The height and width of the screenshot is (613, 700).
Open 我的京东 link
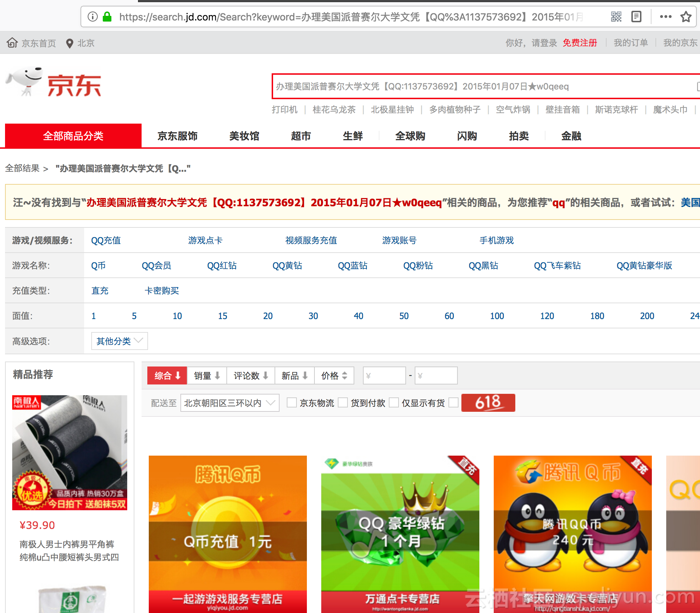tap(680, 43)
